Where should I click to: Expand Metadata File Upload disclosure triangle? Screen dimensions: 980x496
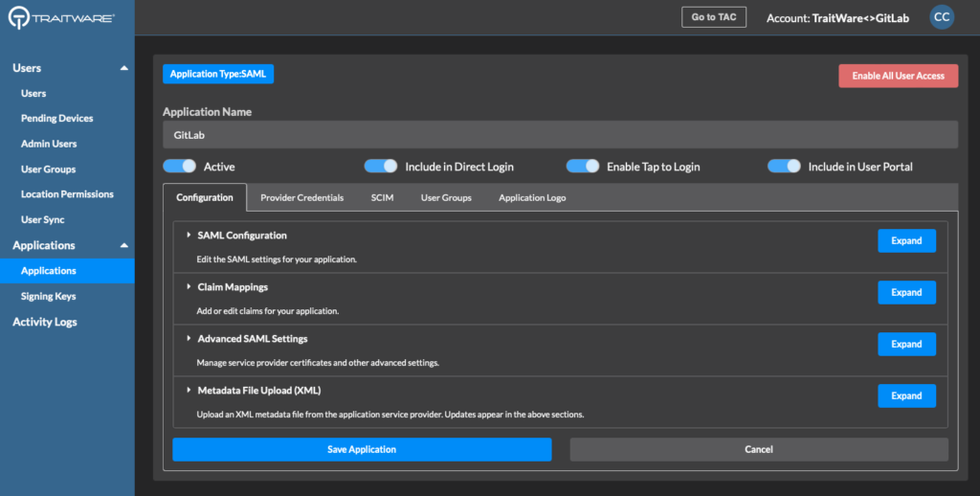[x=189, y=391]
